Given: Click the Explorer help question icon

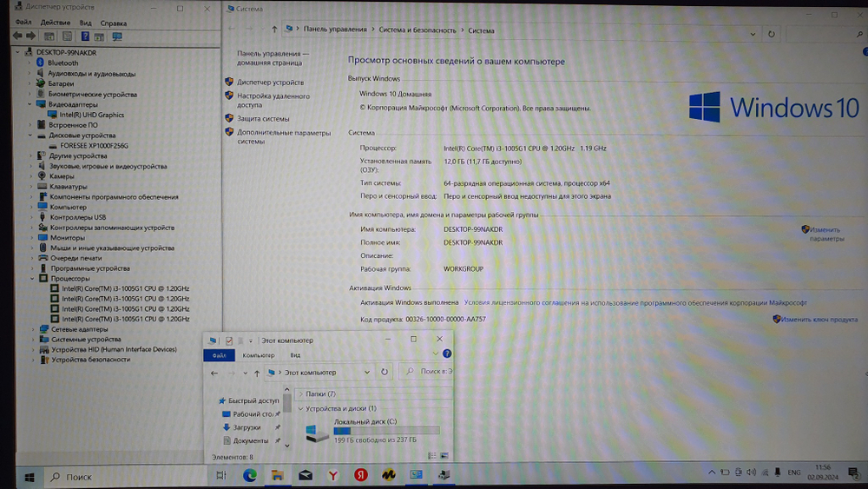Looking at the screenshot, I should (447, 354).
